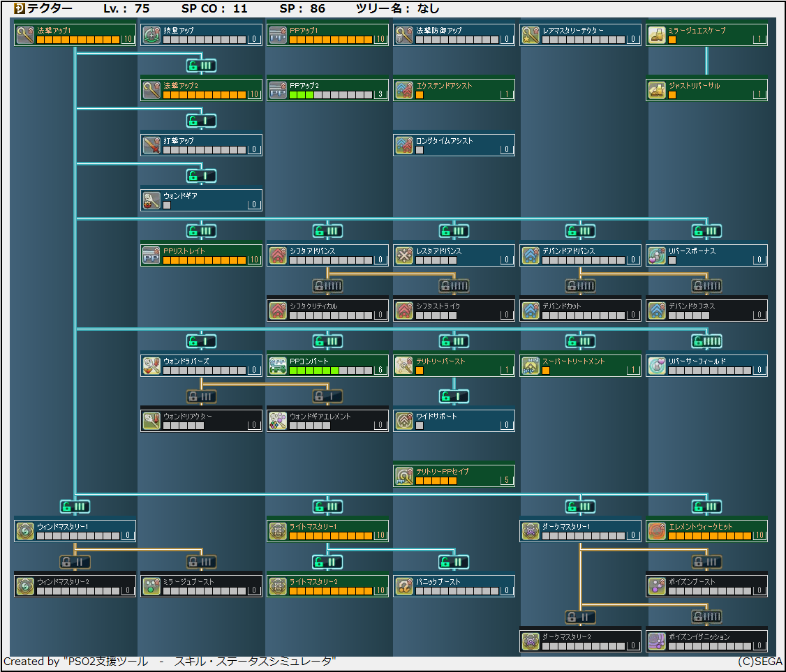Click the ダークマスタリー2 skill name

tap(566, 637)
